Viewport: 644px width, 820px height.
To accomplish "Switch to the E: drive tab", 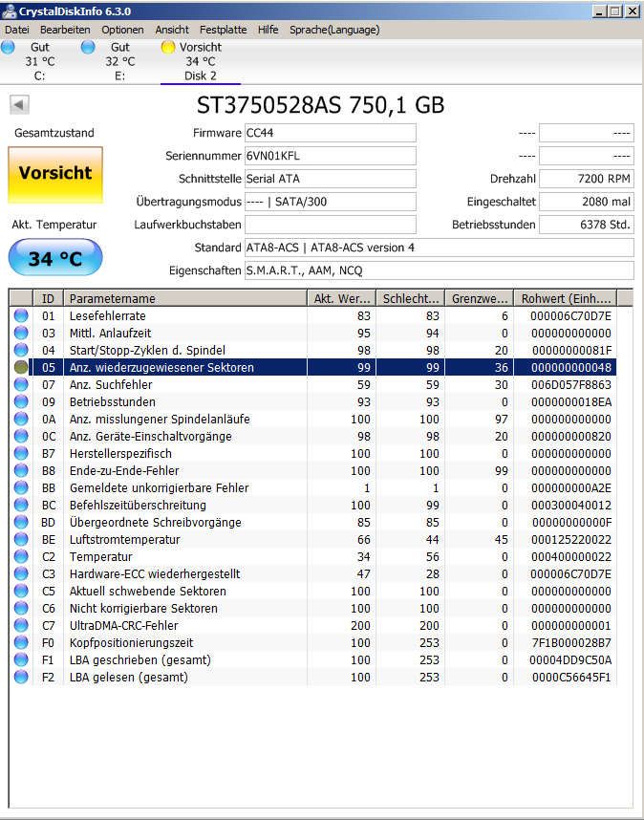I will [x=119, y=62].
